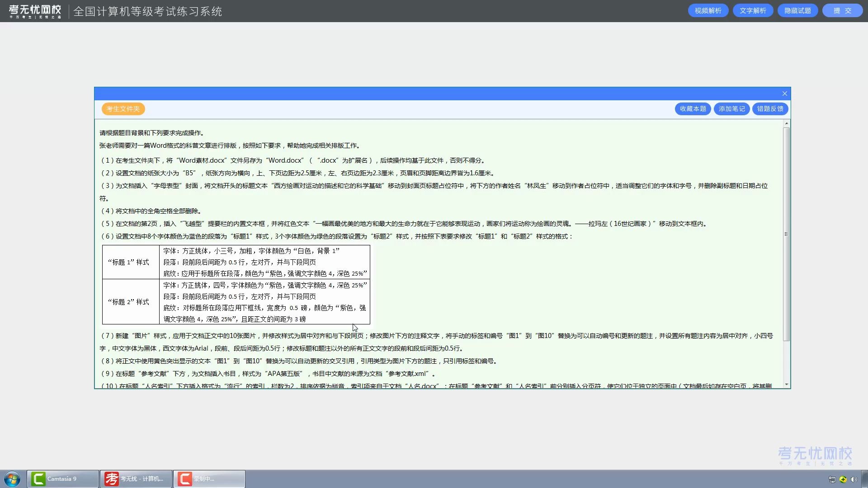Screen dimensions: 868x488
Task: Open 文字解析 text analysis
Action: click(753, 10)
